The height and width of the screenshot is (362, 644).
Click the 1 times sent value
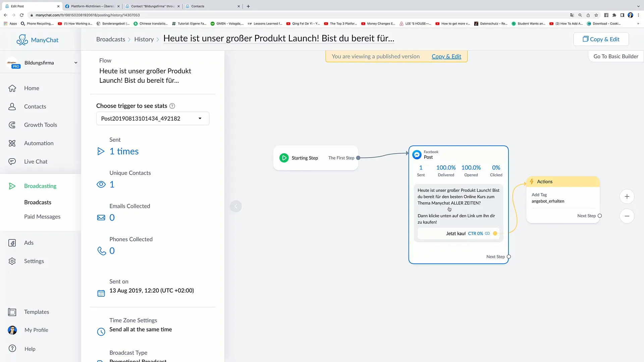pos(124,152)
